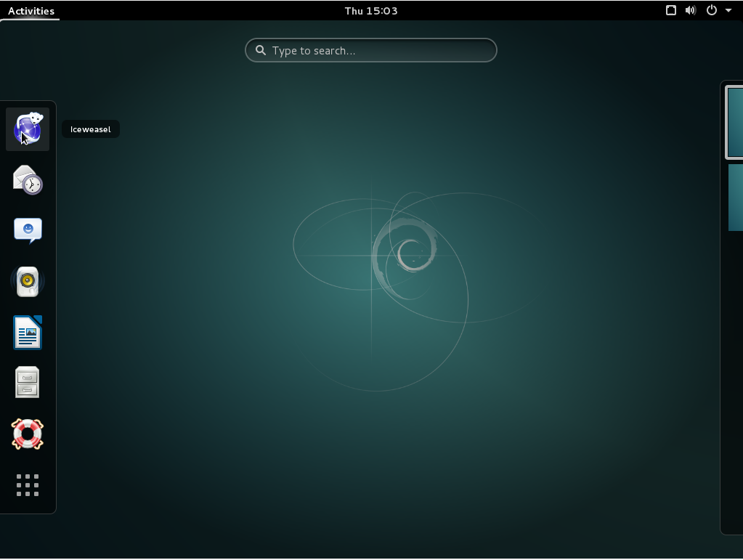Launch Rhythmbox music player speaker icon

(x=28, y=282)
